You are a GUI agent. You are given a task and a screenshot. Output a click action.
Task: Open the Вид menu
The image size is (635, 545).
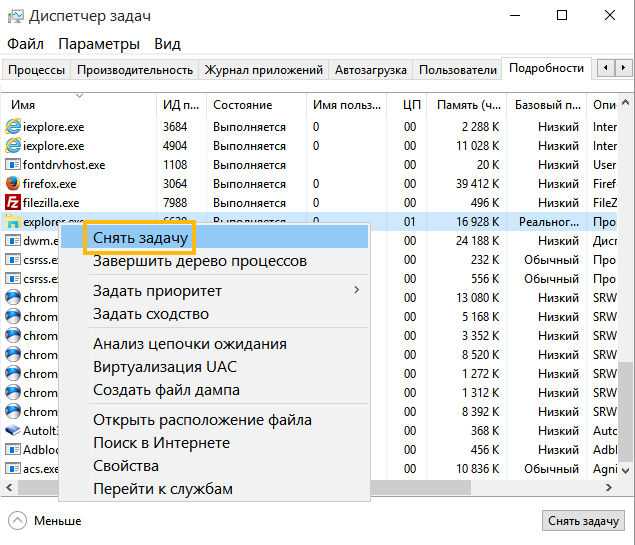coord(167,44)
